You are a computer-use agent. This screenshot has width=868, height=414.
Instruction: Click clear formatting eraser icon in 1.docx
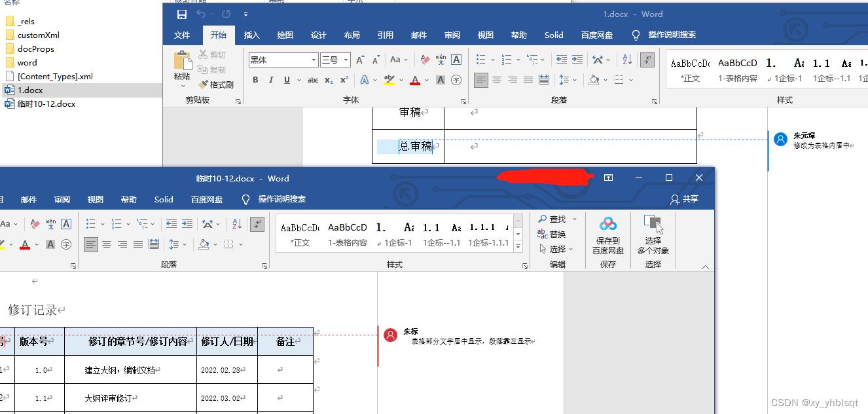pyautogui.click(x=425, y=60)
